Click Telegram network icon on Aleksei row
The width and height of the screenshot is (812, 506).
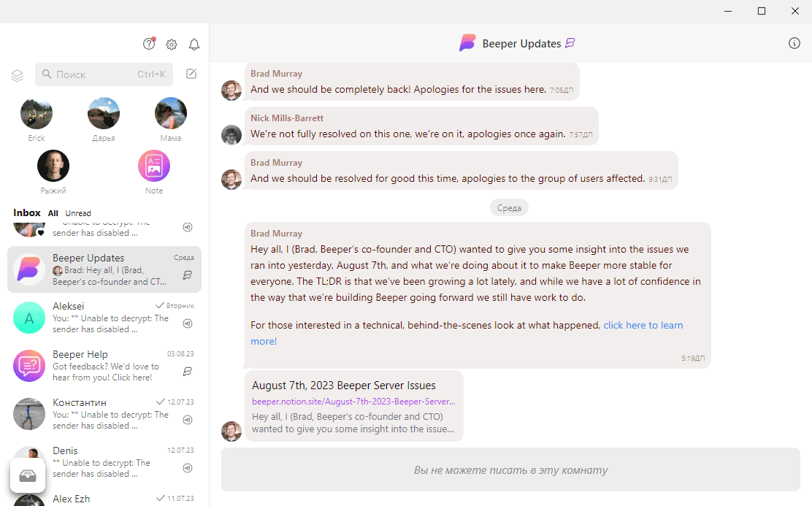click(x=188, y=323)
